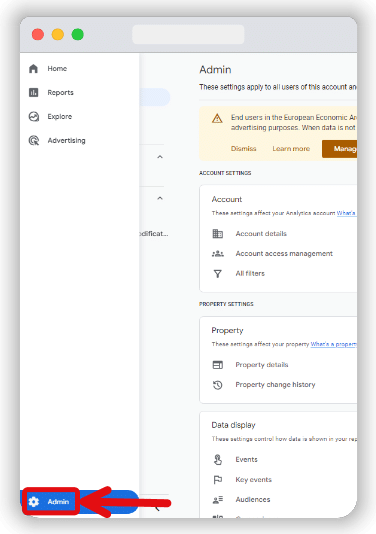Select the 'Data display' card title
Viewport: 376px width, 534px height.
(234, 425)
